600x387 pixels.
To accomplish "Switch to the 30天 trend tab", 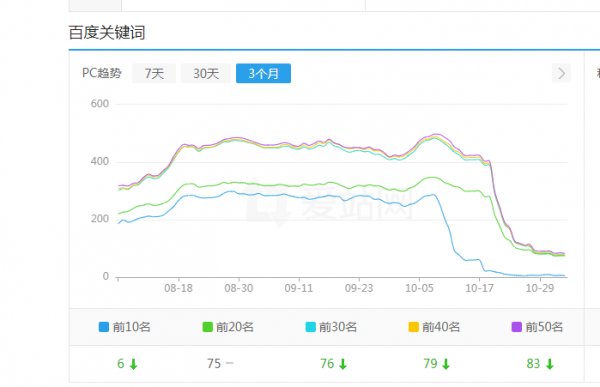I will (206, 73).
